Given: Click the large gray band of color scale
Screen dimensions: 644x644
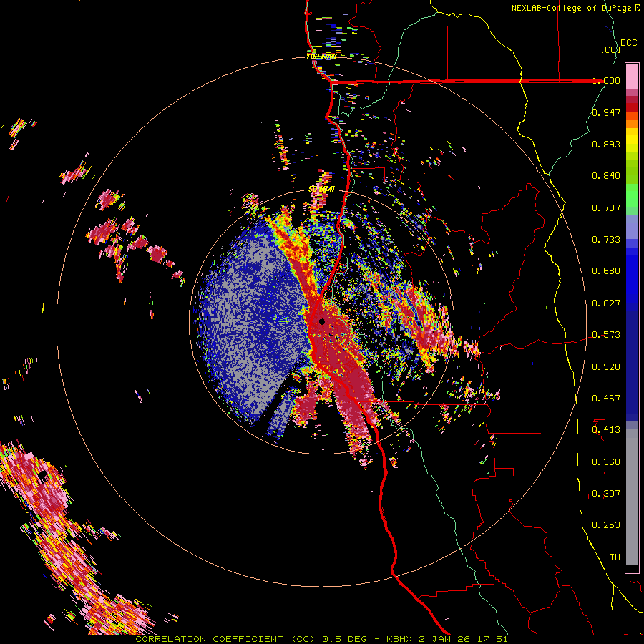Looking at the screenshot, I should pos(632,497).
